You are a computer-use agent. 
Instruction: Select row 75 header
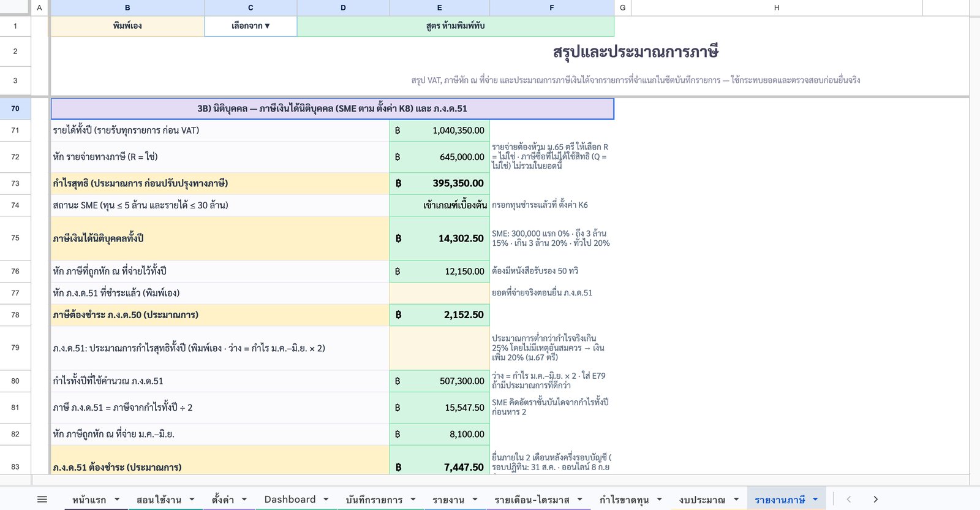point(15,238)
